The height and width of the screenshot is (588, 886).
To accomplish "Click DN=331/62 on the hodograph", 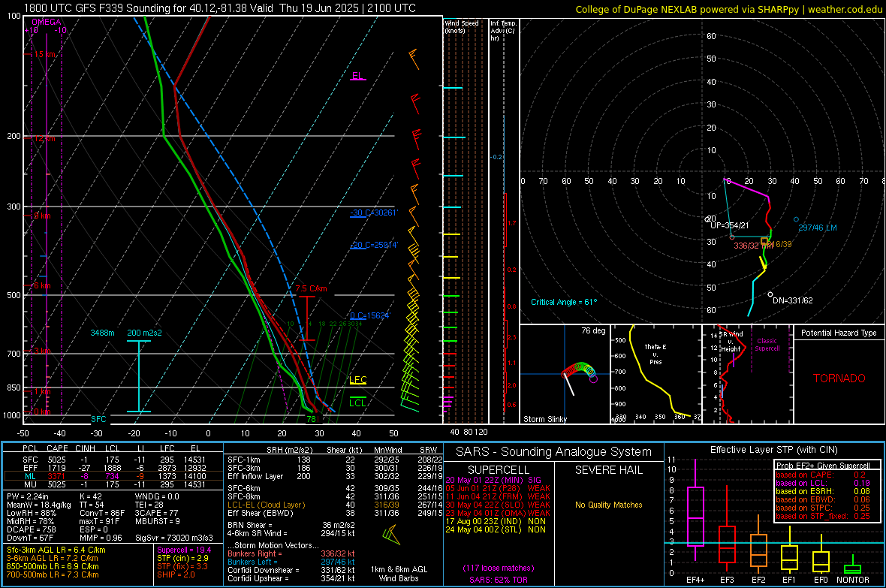I will [x=793, y=301].
